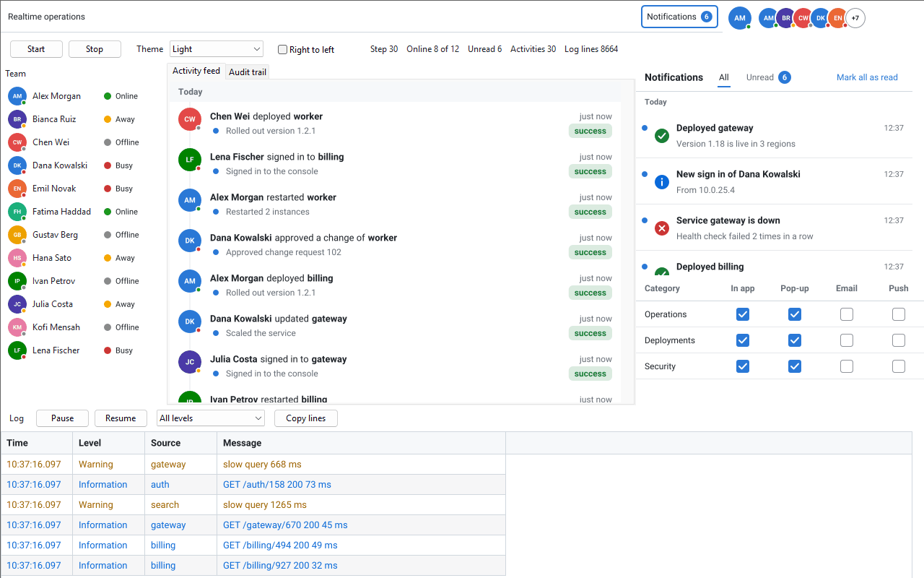The height and width of the screenshot is (578, 924).
Task: Click the CW avatar on Chen Wei deployed worker
Action: click(x=190, y=119)
